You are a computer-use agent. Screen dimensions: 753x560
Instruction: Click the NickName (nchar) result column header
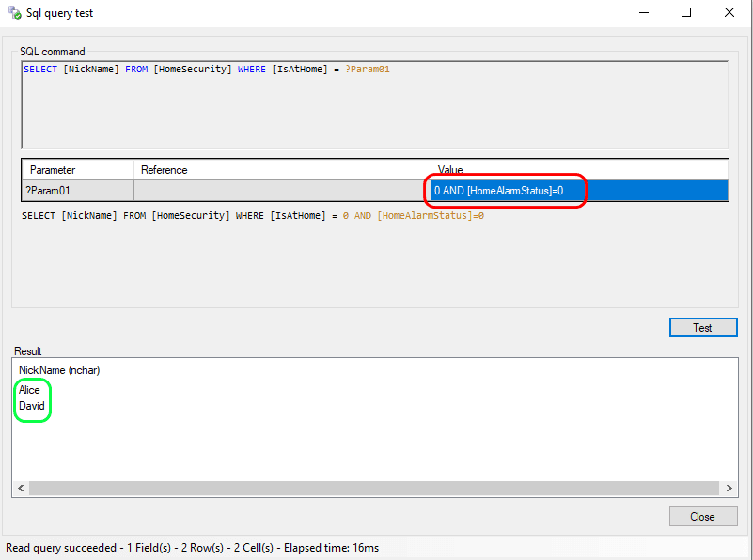point(59,370)
